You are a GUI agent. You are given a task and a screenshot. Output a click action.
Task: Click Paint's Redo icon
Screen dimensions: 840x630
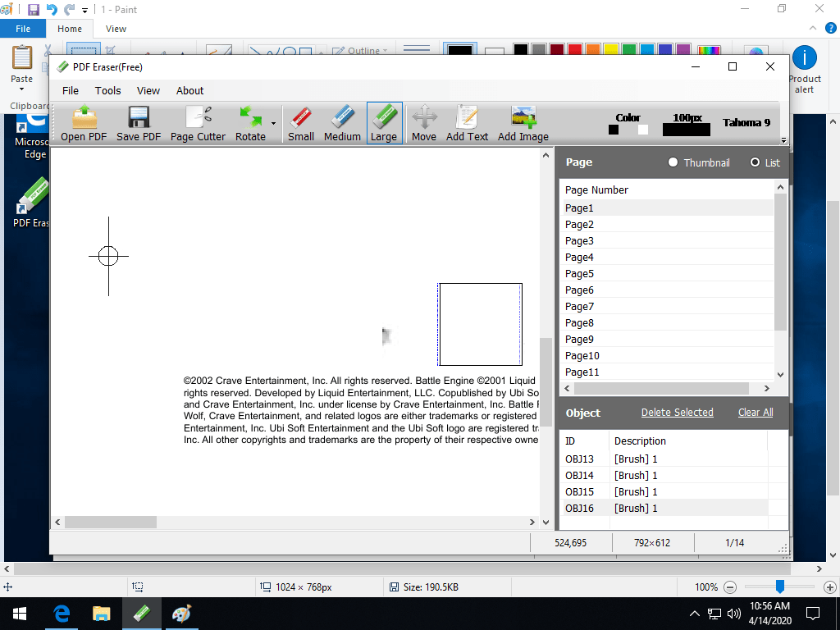[69, 10]
